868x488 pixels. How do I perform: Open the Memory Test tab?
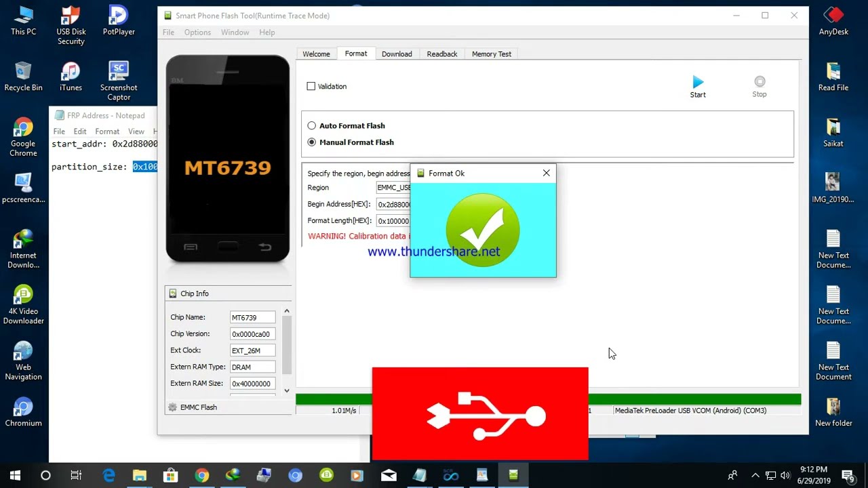click(492, 54)
